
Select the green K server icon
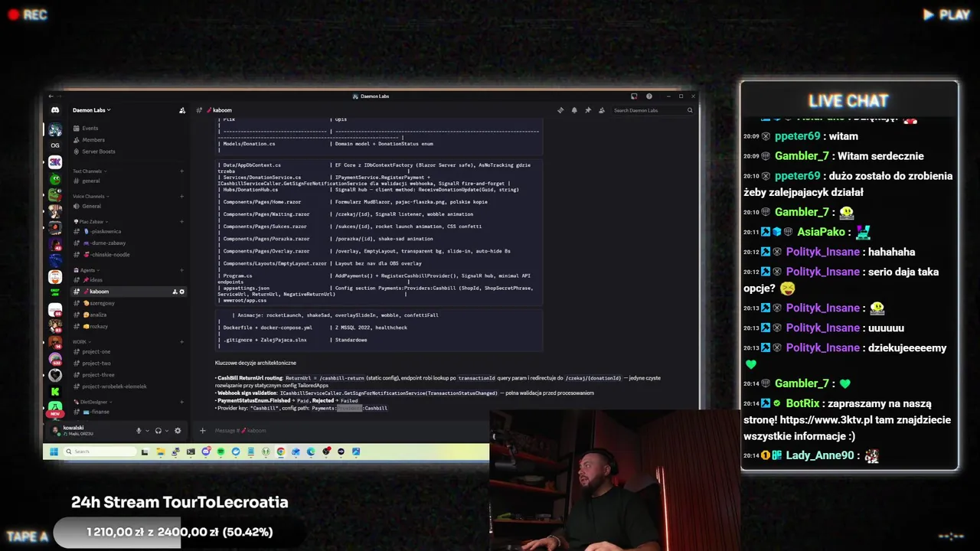[55, 391]
